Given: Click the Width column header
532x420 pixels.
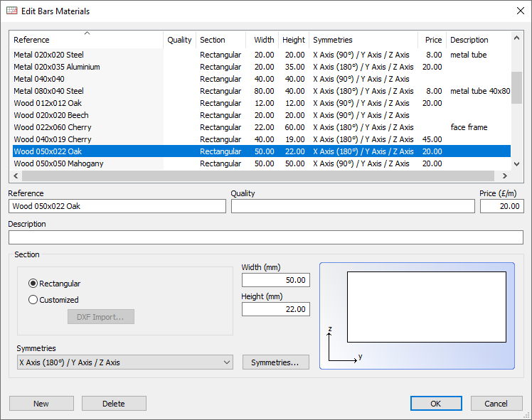Looking at the screenshot, I should (x=262, y=40).
